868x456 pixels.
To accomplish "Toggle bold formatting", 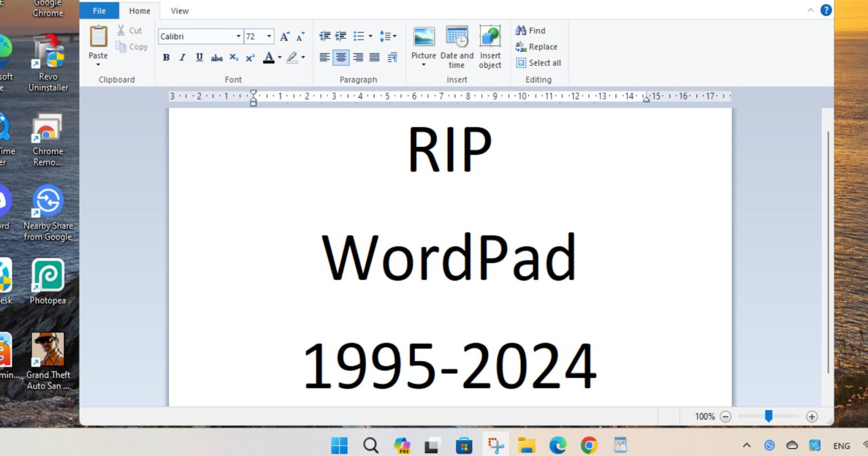I will [x=166, y=58].
